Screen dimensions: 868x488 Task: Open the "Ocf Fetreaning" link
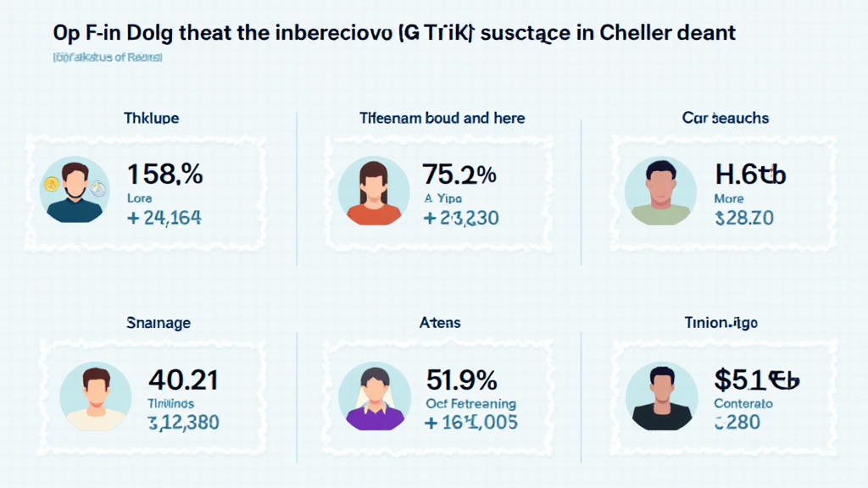coord(471,404)
